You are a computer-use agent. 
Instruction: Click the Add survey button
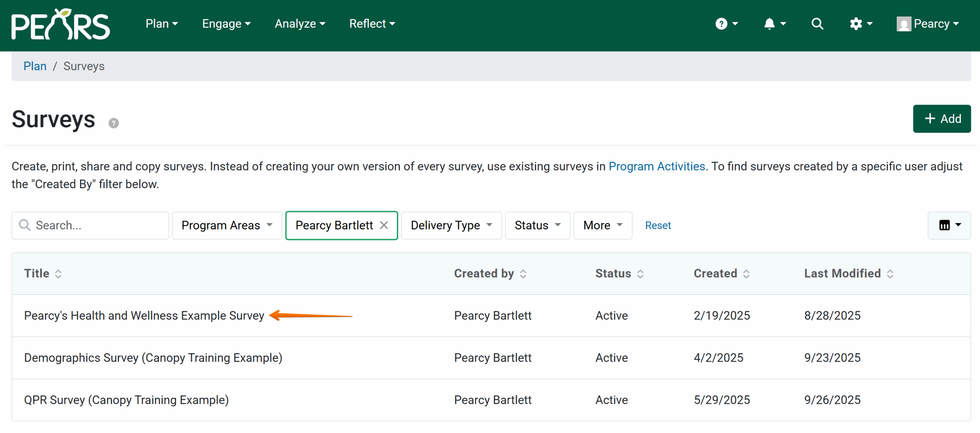[942, 119]
